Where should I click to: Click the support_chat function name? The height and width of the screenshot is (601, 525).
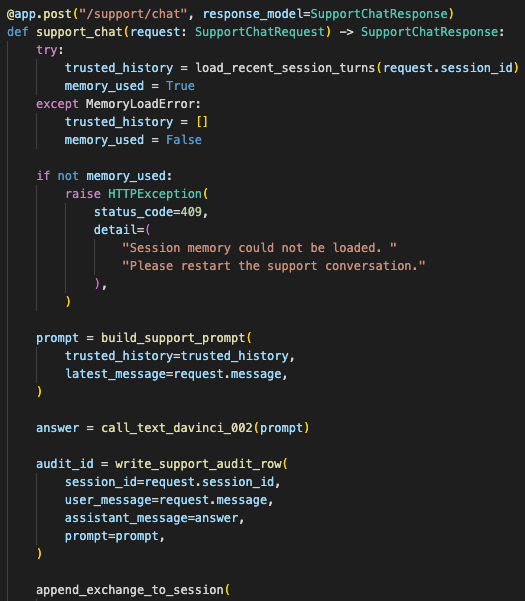pyautogui.click(x=79, y=32)
